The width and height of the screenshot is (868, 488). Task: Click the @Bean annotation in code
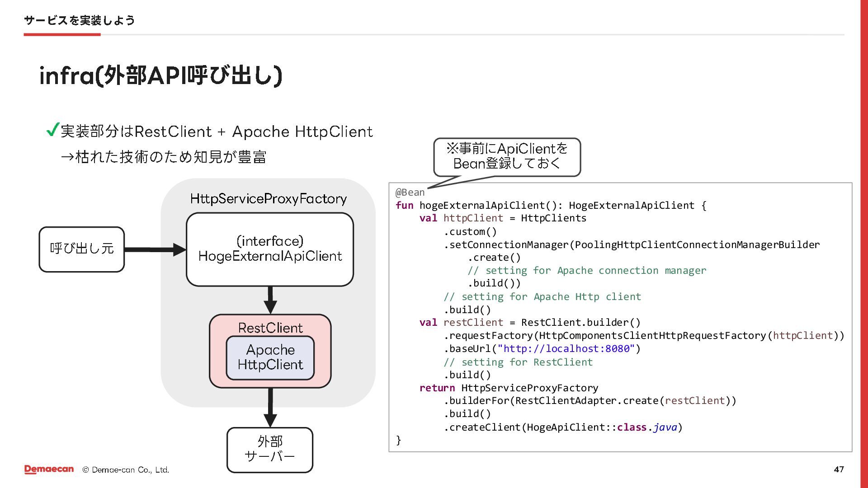[x=410, y=192]
